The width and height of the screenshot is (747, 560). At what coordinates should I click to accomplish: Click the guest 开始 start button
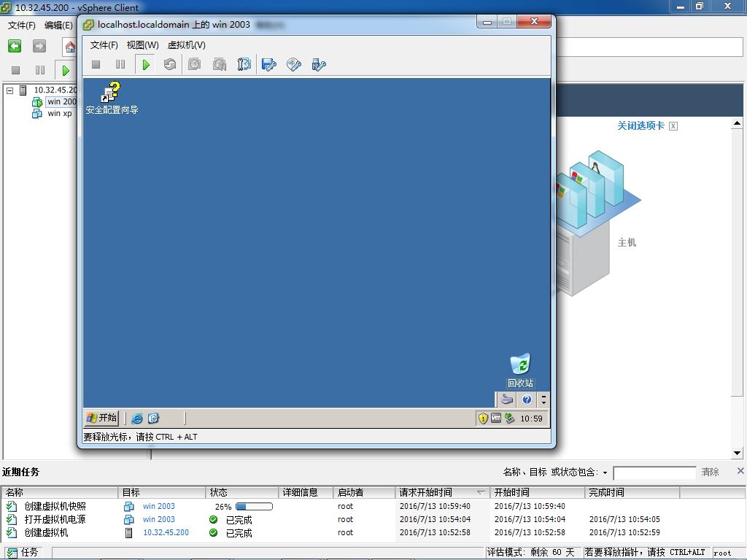click(101, 418)
